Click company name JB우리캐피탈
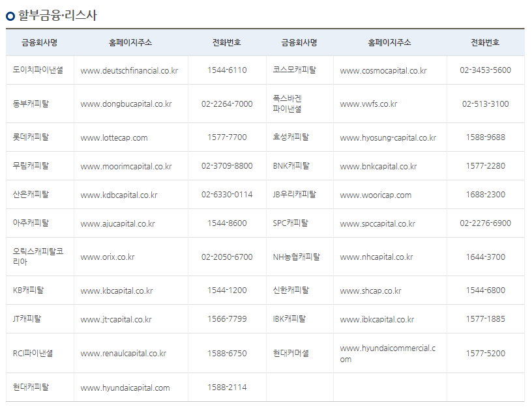Image resolution: width=532 pixels, height=409 pixels. [294, 195]
